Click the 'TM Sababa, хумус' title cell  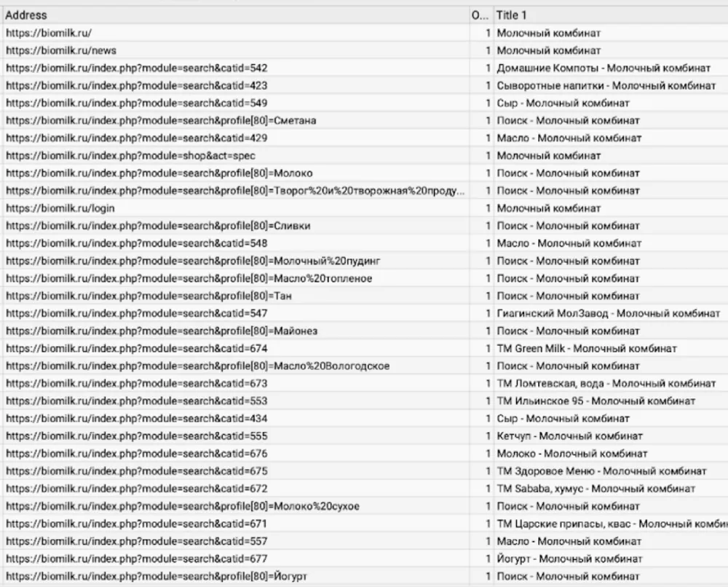(x=596, y=489)
